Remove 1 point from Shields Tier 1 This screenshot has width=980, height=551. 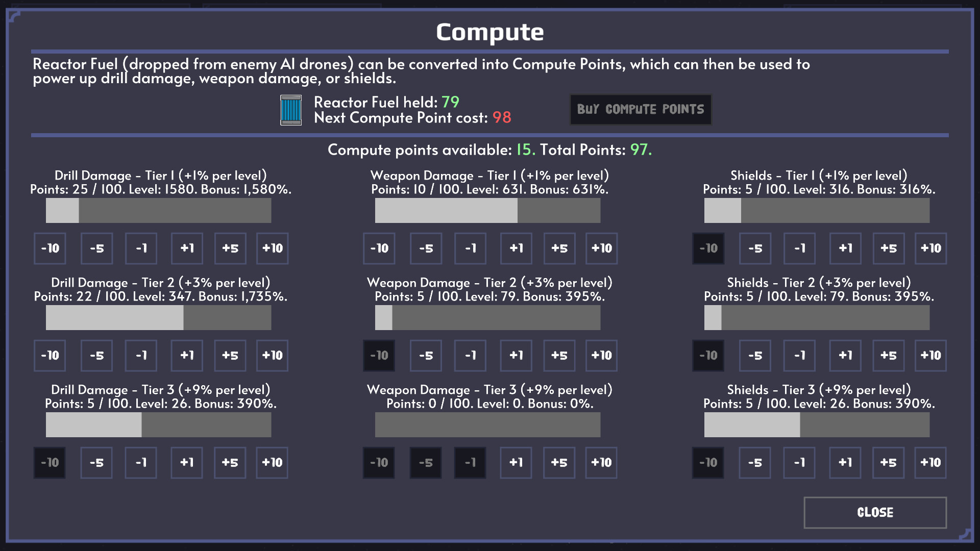[x=799, y=248]
